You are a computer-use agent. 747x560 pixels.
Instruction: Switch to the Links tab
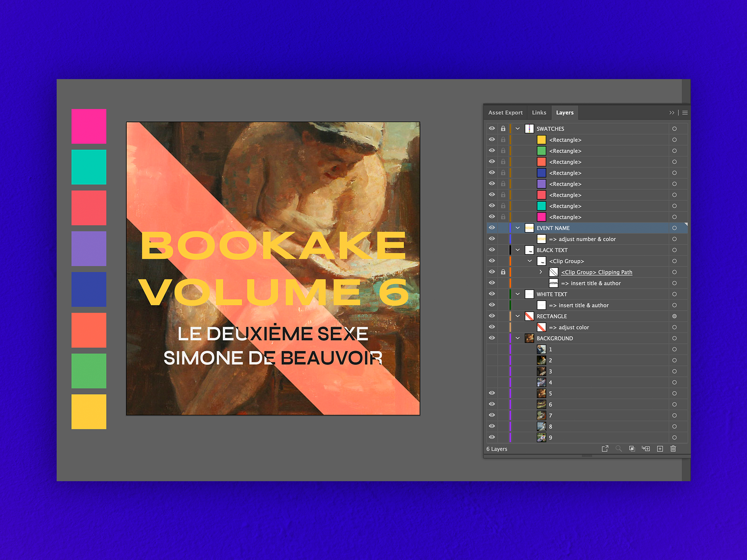click(539, 113)
